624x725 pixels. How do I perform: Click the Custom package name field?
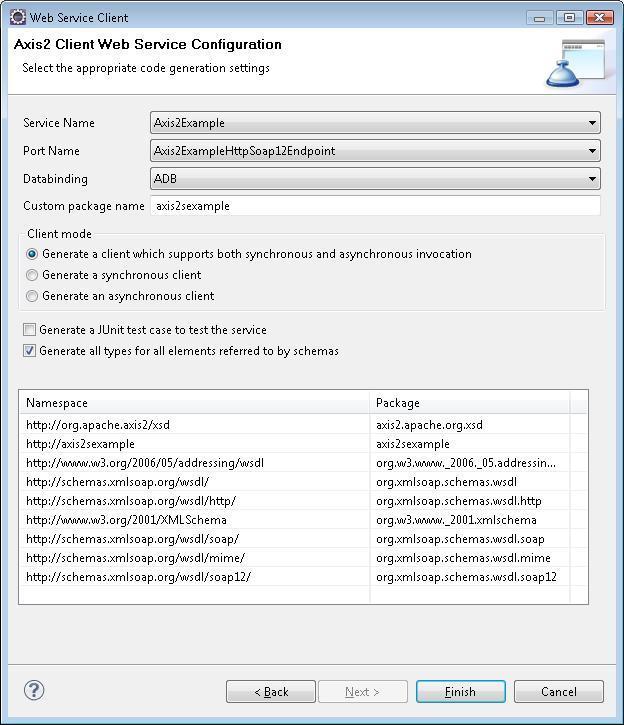pos(375,206)
